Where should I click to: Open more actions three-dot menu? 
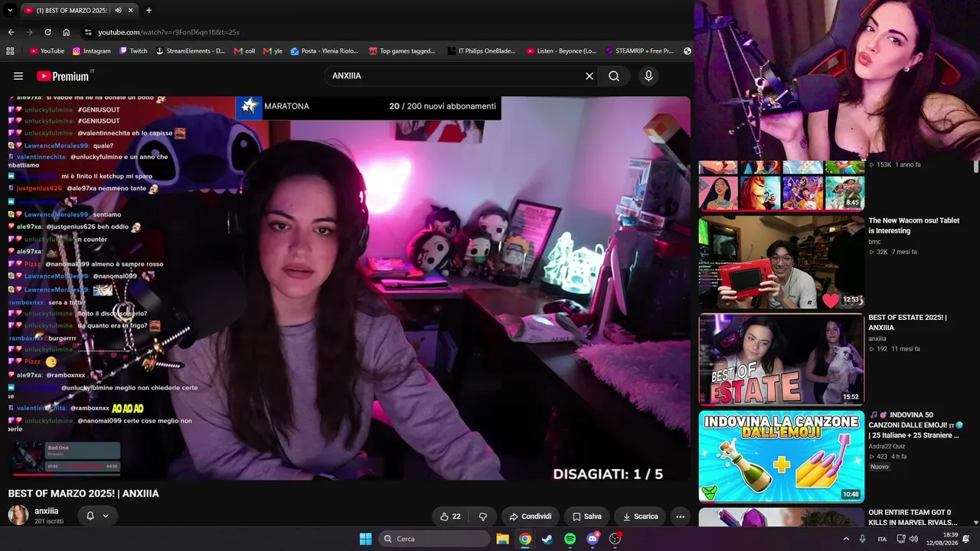[x=680, y=517]
